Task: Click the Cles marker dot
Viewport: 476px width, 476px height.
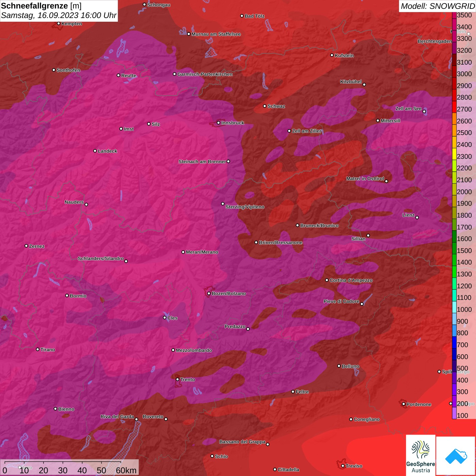Action: click(x=165, y=318)
